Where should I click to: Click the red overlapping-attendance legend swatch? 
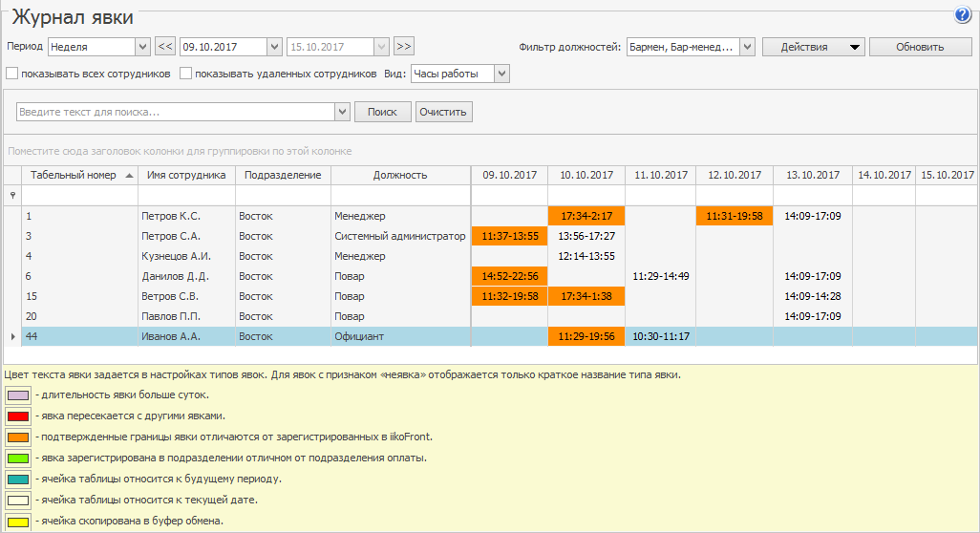pos(18,416)
